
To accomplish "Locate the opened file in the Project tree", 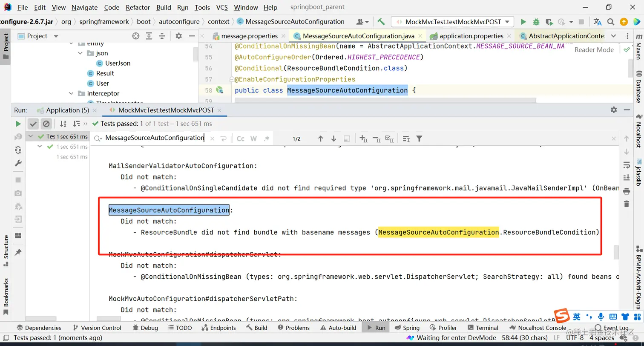I will [x=136, y=36].
